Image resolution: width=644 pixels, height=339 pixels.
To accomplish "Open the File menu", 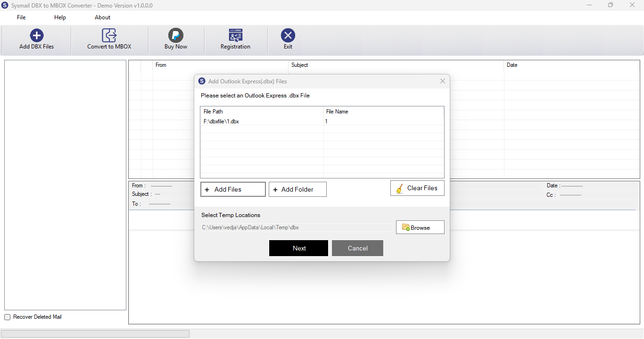I will click(21, 17).
